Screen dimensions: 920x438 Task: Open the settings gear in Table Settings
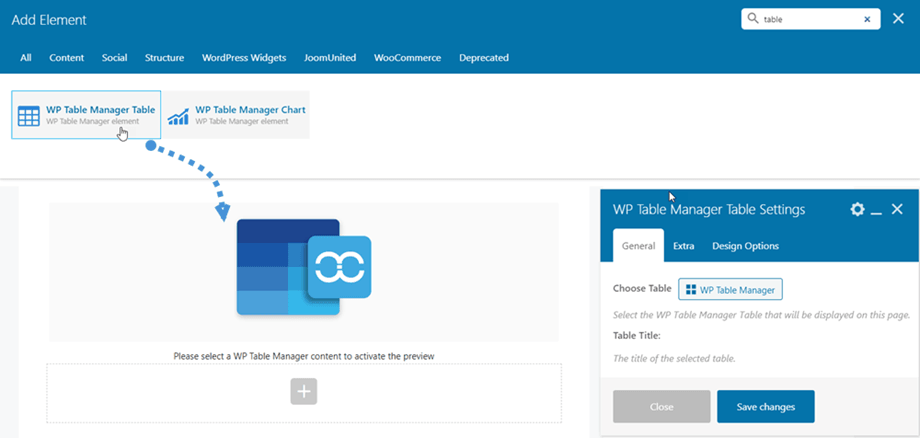[x=857, y=209]
